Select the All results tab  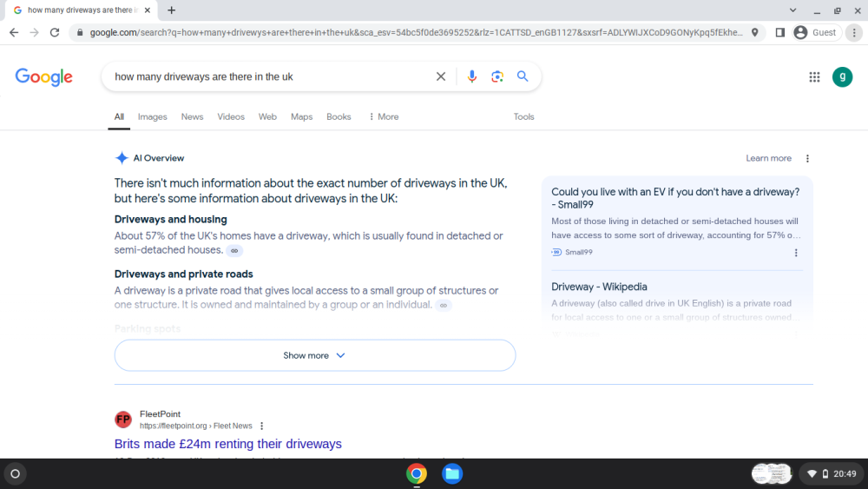(119, 117)
